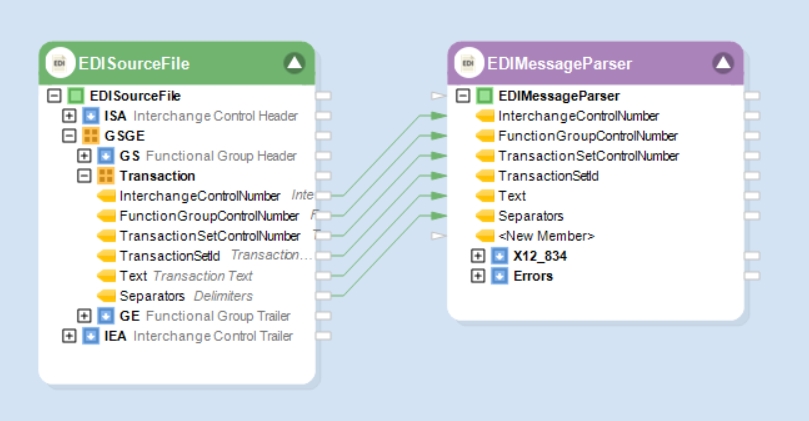Collapse the GSGE node

69,136
